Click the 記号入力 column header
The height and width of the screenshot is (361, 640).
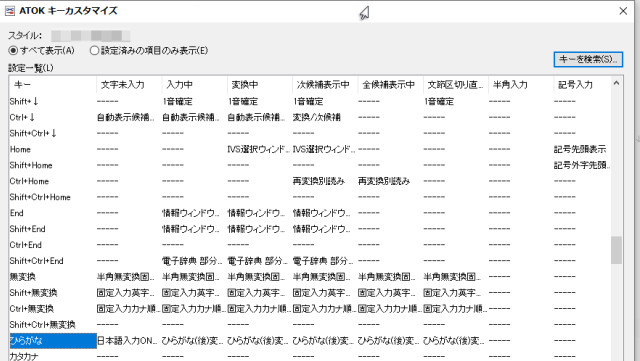click(582, 85)
